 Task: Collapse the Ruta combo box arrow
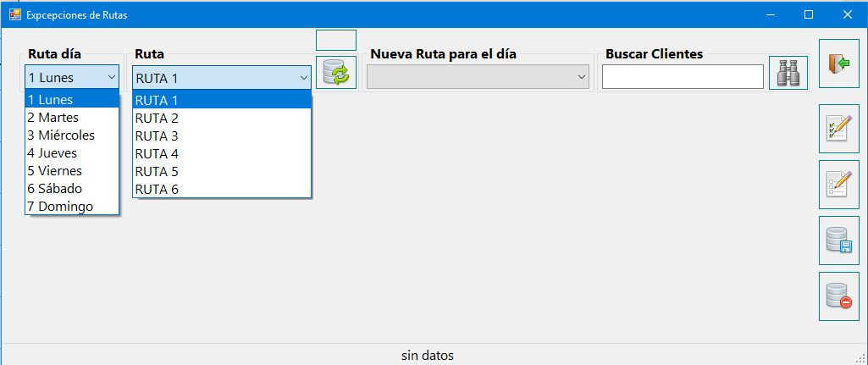(x=304, y=78)
